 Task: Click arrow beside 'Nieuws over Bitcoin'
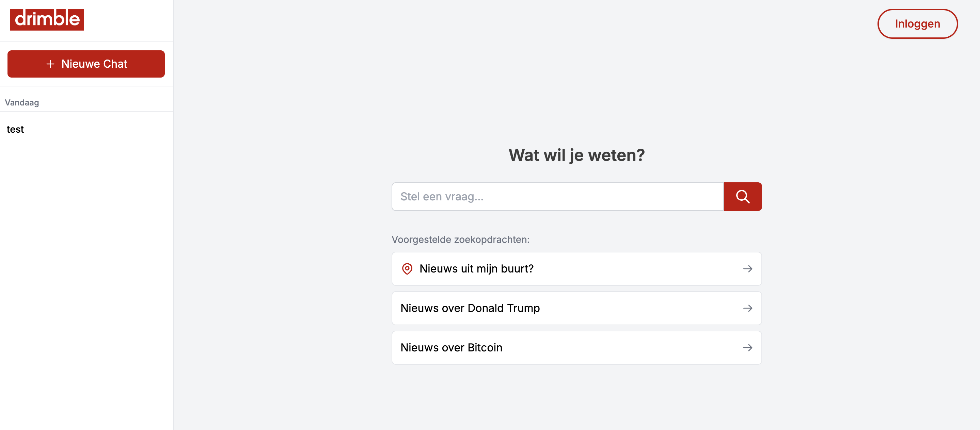[x=747, y=347]
